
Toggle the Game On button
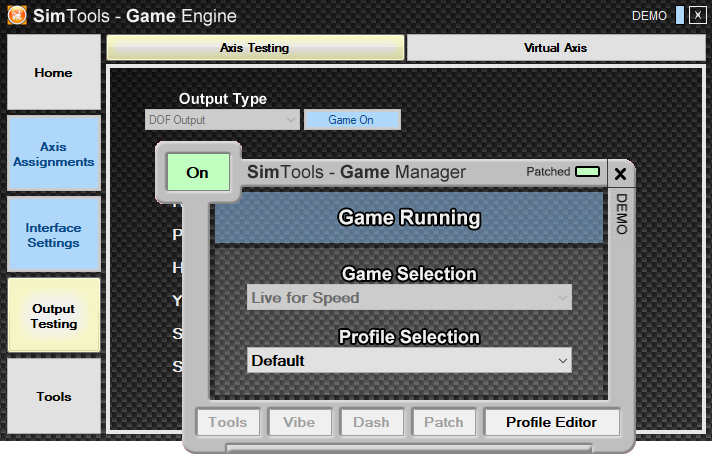click(x=352, y=120)
